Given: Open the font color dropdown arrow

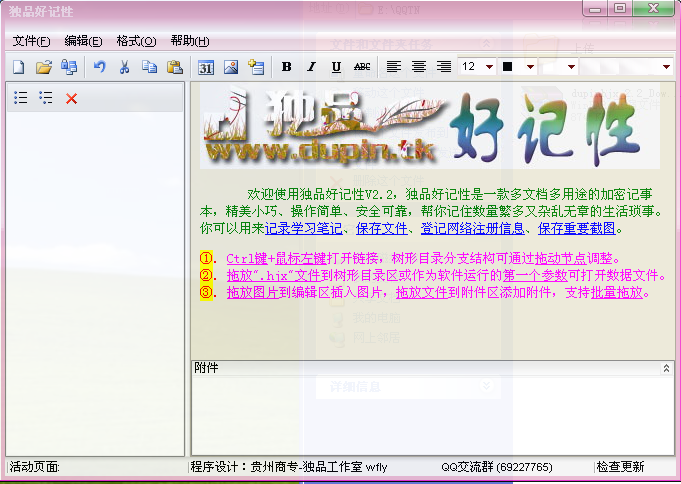Looking at the screenshot, I should (x=530, y=66).
